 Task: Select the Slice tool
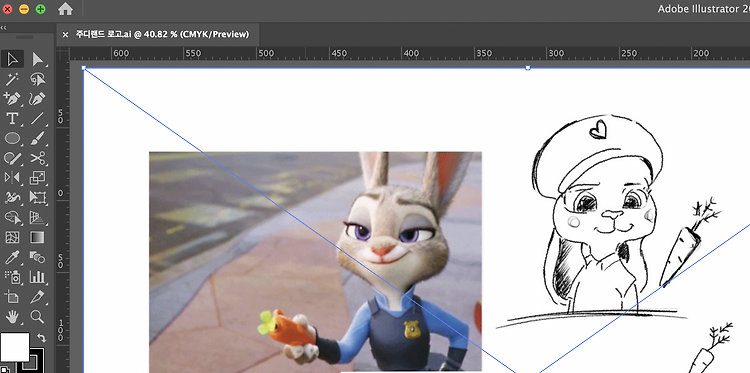[37, 297]
